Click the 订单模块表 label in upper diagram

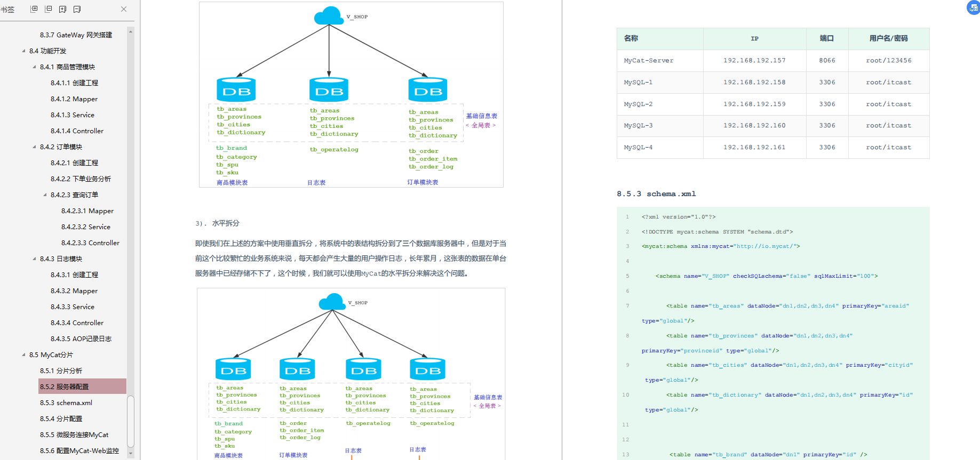point(423,182)
